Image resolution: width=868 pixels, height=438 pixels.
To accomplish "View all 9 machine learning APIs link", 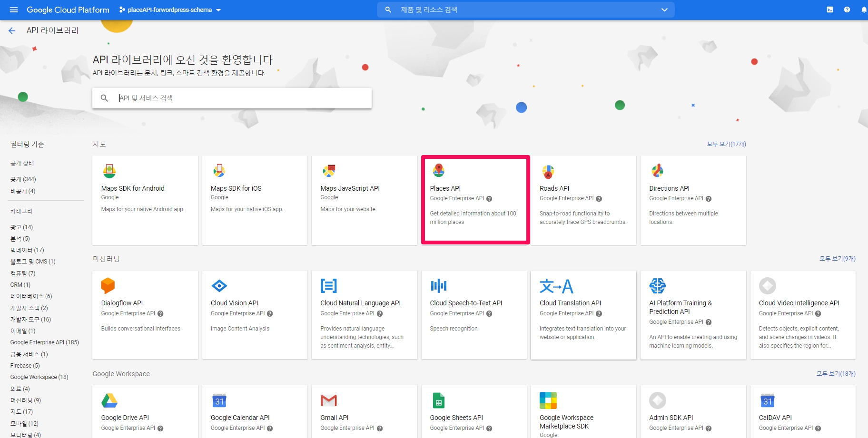I will point(837,259).
